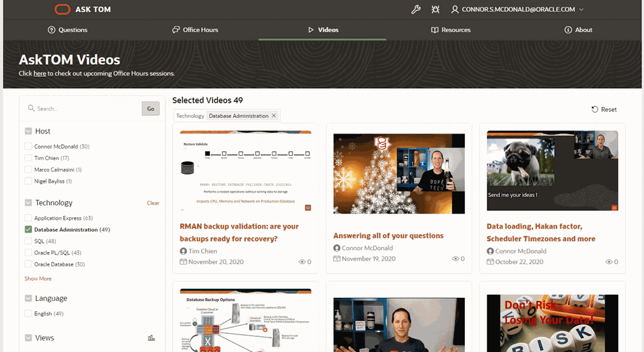This screenshot has width=644, height=352.
Task: Click the Tim Chien author avatar icon
Action: (x=183, y=251)
